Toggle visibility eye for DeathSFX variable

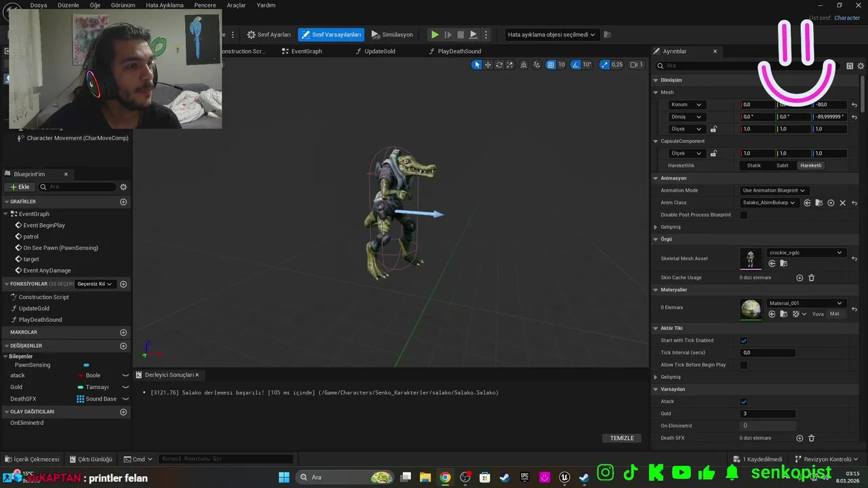point(125,399)
